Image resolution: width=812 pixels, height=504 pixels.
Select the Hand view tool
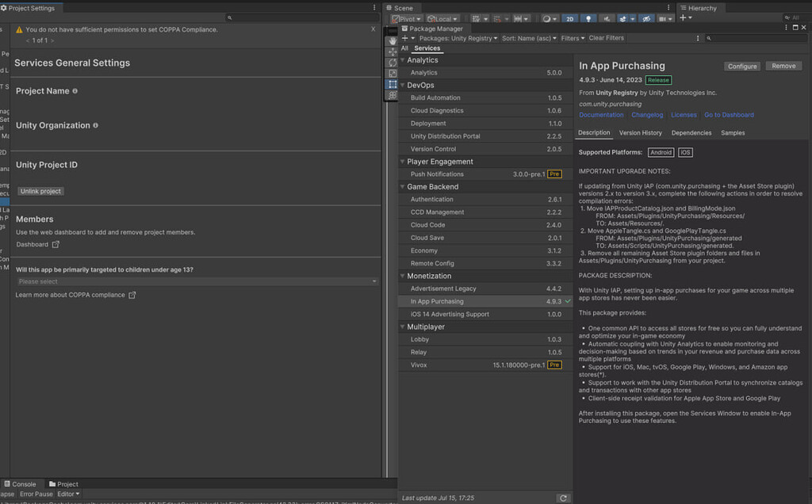pyautogui.click(x=393, y=41)
